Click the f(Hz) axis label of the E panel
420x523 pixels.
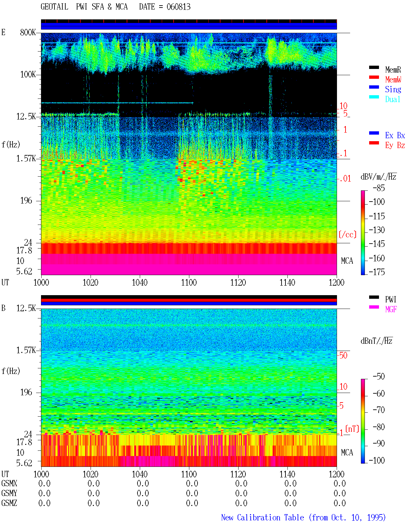(11, 144)
